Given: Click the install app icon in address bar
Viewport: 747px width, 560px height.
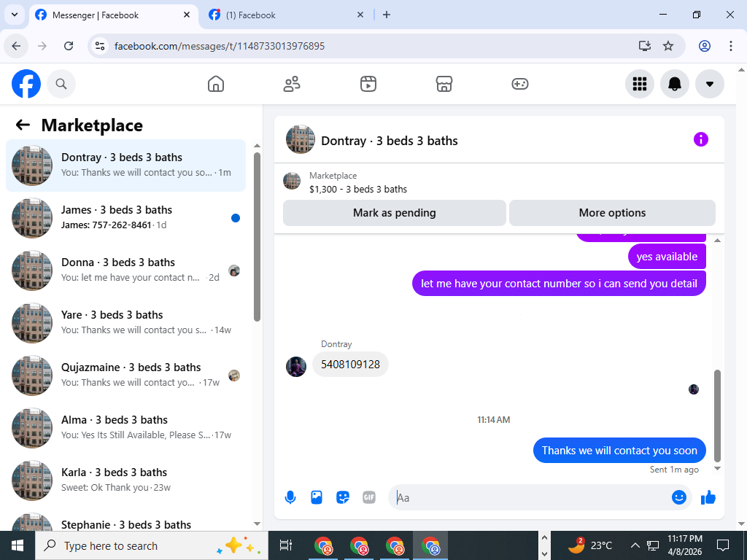Looking at the screenshot, I should 645,46.
